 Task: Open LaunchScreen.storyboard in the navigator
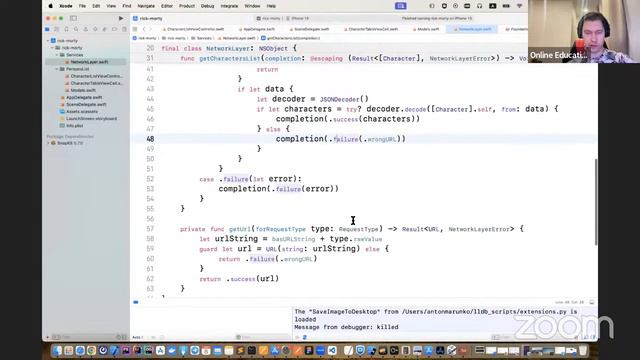pos(88,118)
